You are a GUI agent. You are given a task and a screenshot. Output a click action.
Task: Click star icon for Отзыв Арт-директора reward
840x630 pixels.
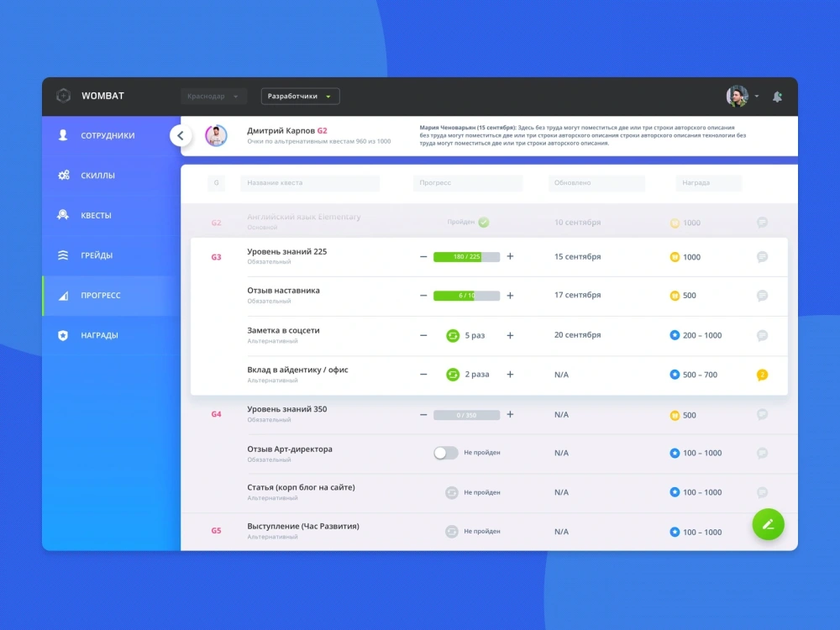(675, 454)
